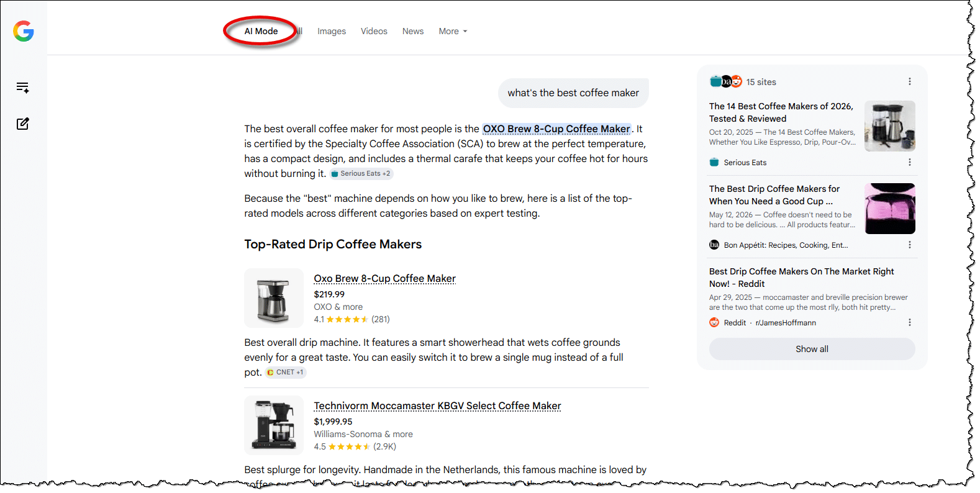Click the 4.1 star rating (281)
The height and width of the screenshot is (493, 980).
pos(352,319)
